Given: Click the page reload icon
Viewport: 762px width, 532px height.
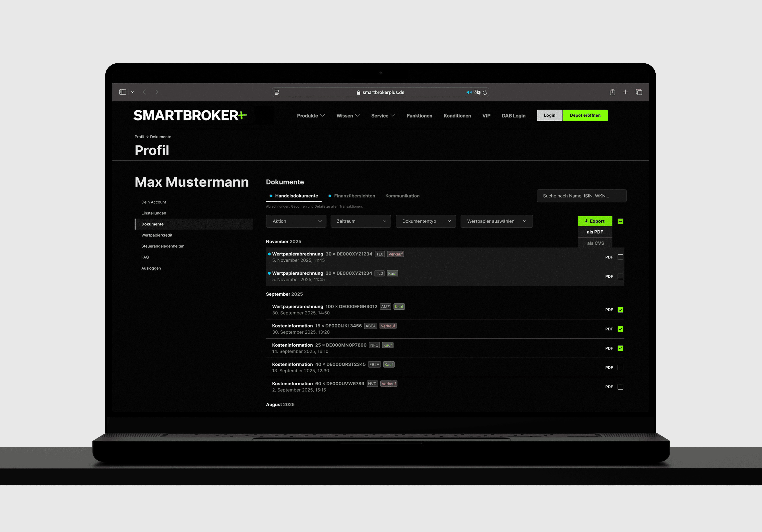Looking at the screenshot, I should (x=485, y=92).
